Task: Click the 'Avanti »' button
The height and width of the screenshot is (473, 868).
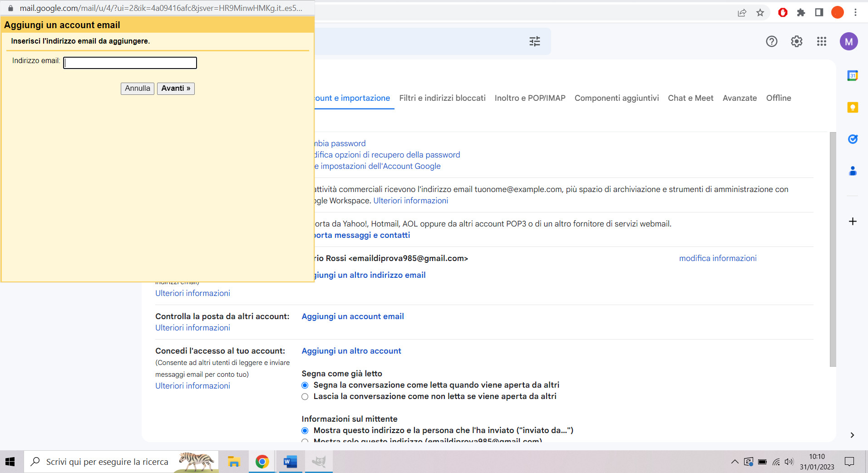Action: [x=176, y=88]
